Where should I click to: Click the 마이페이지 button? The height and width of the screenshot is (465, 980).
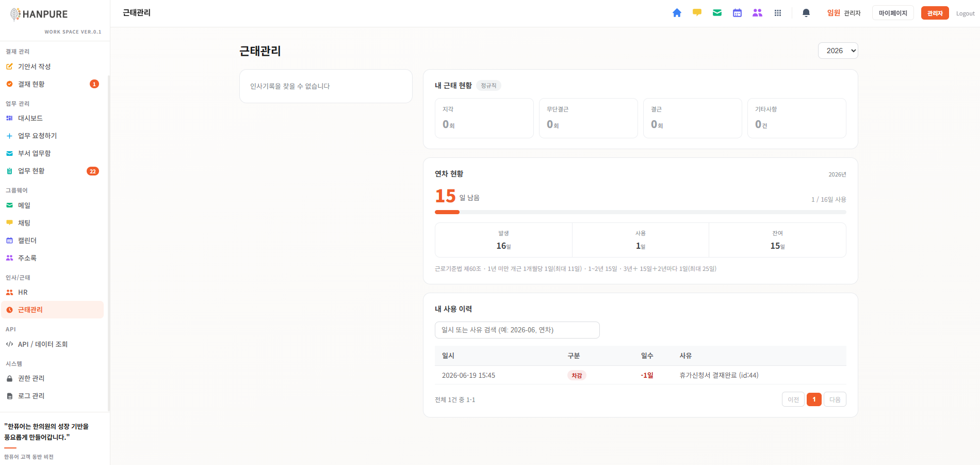pyautogui.click(x=893, y=13)
